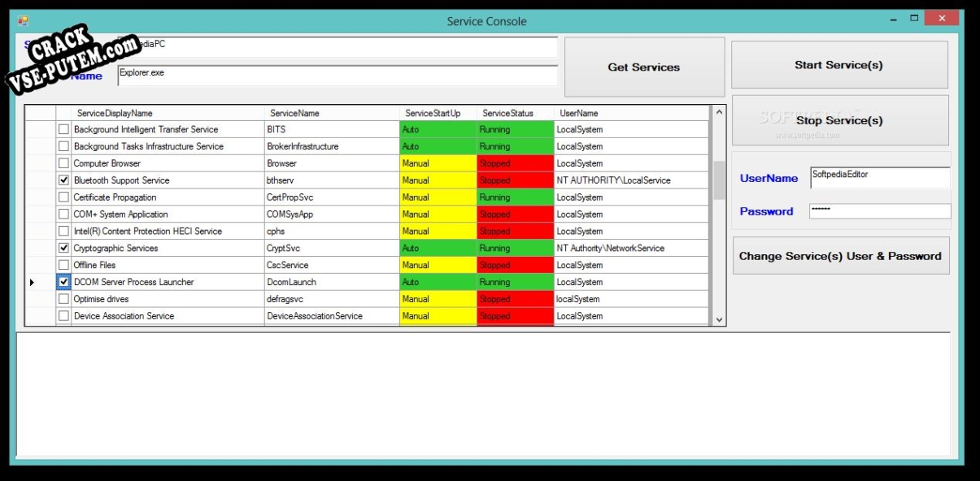Viewport: 980px width, 481px height.
Task: Click the CscService service name cell
Action: pyautogui.click(x=332, y=266)
